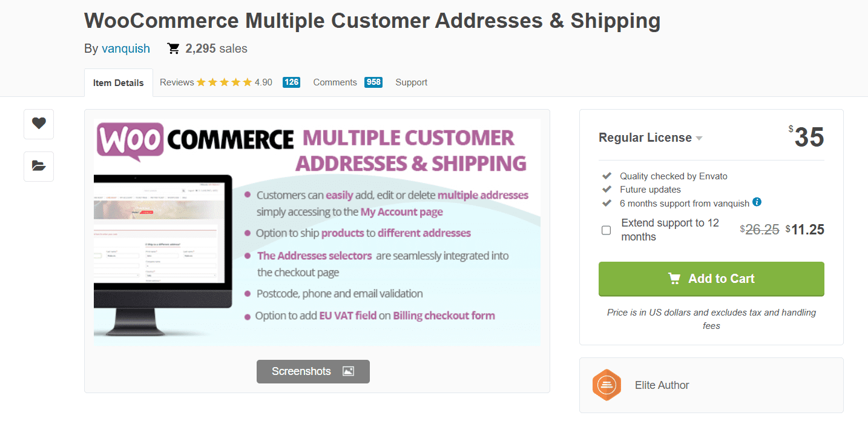This screenshot has height=421, width=868.
Task: Switch to the Item Details tab
Action: (118, 82)
